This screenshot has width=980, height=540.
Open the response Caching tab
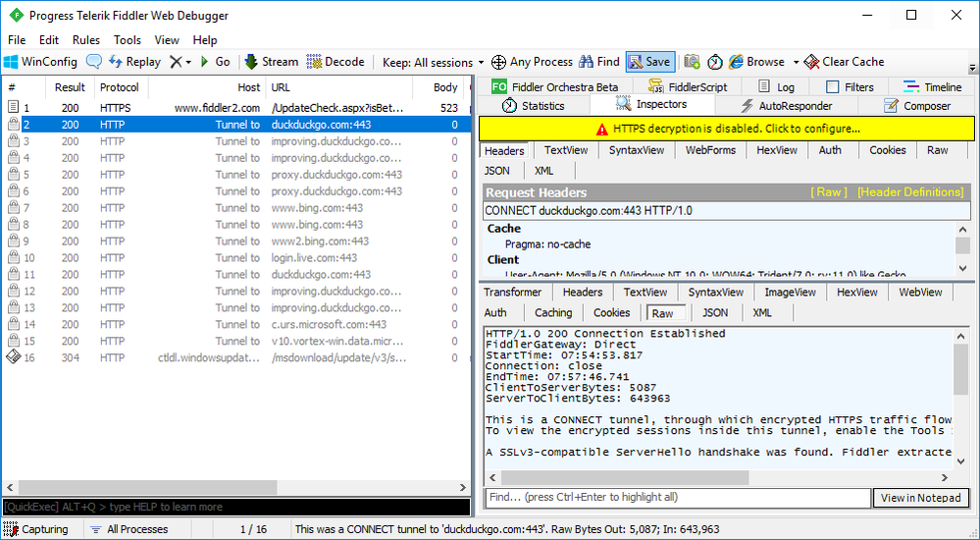553,313
